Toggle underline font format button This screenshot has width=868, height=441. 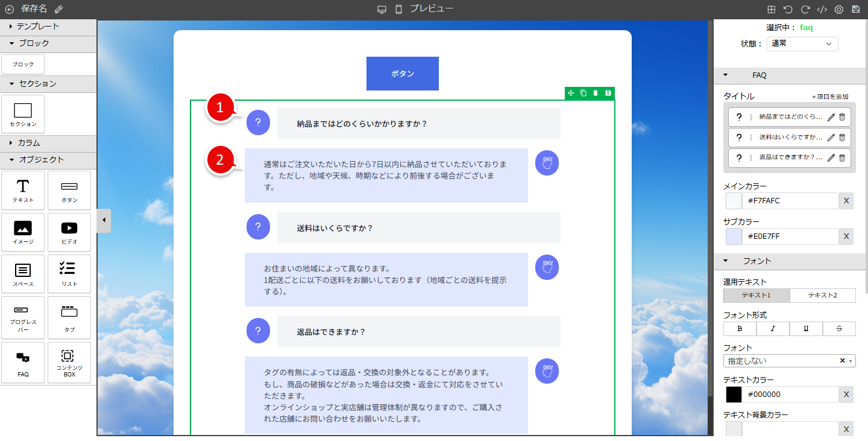coord(806,329)
